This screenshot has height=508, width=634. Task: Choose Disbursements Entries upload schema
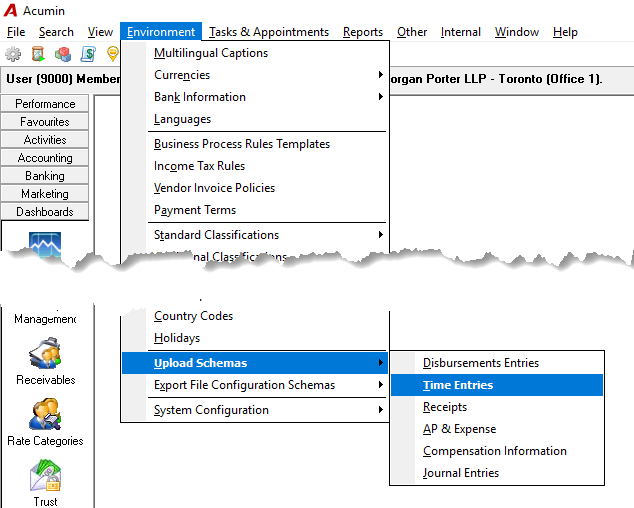click(497, 363)
